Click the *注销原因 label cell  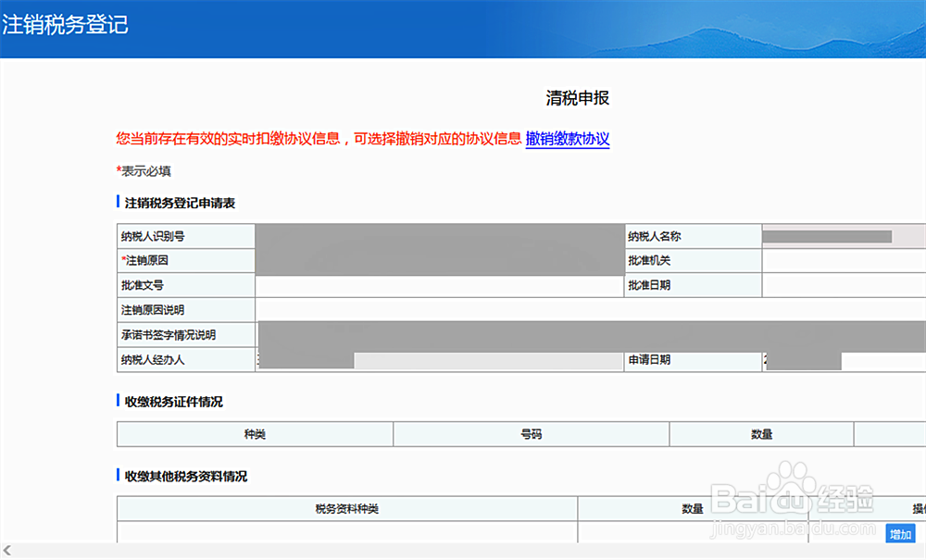(186, 260)
